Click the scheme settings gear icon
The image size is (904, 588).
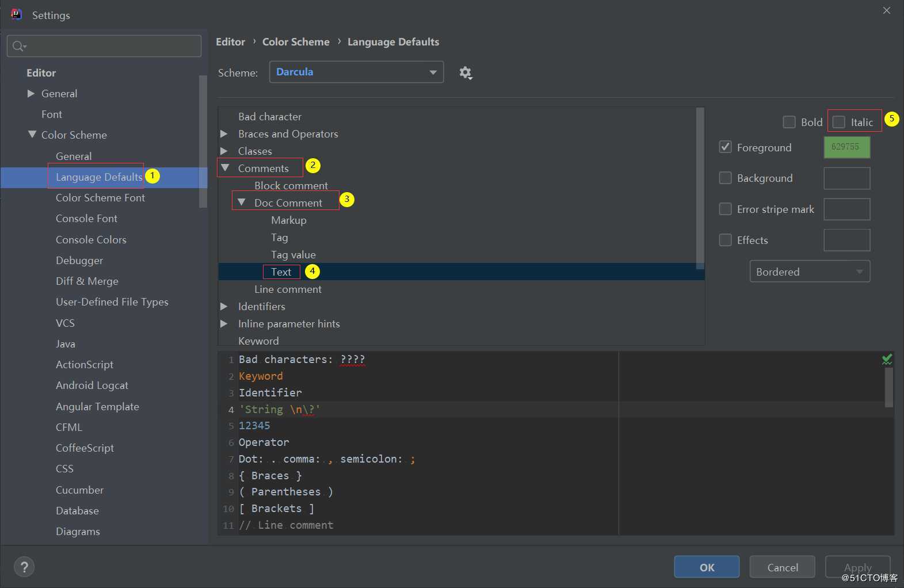[x=466, y=73]
